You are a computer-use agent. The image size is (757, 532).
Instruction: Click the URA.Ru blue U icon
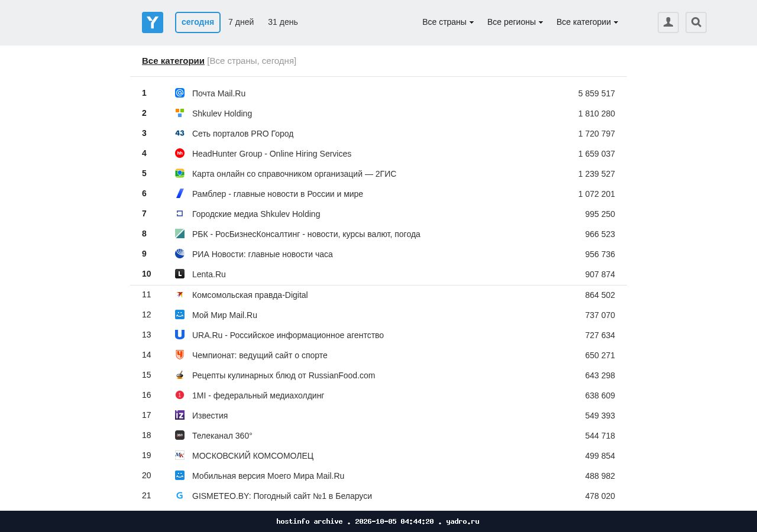[x=180, y=335]
